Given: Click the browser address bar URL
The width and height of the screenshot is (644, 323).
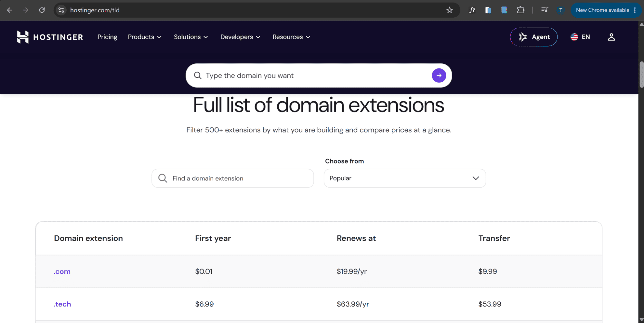Looking at the screenshot, I should click(x=95, y=10).
